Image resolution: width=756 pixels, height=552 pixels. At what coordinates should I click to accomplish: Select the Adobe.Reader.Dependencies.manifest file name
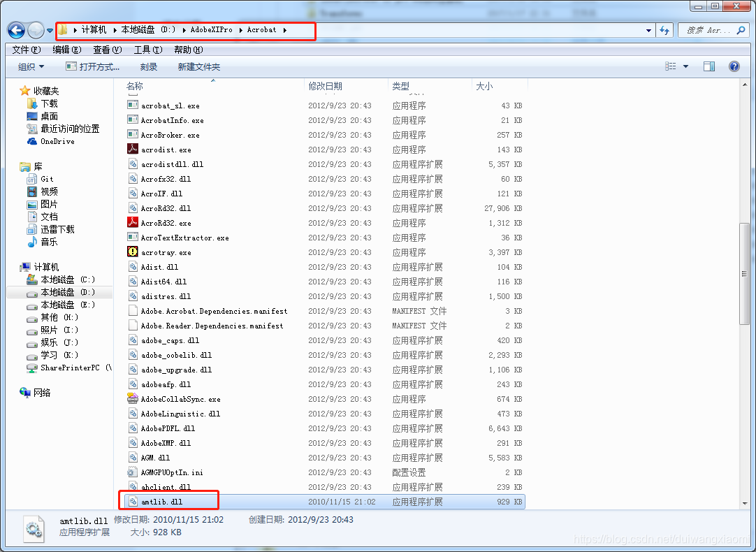coord(212,326)
